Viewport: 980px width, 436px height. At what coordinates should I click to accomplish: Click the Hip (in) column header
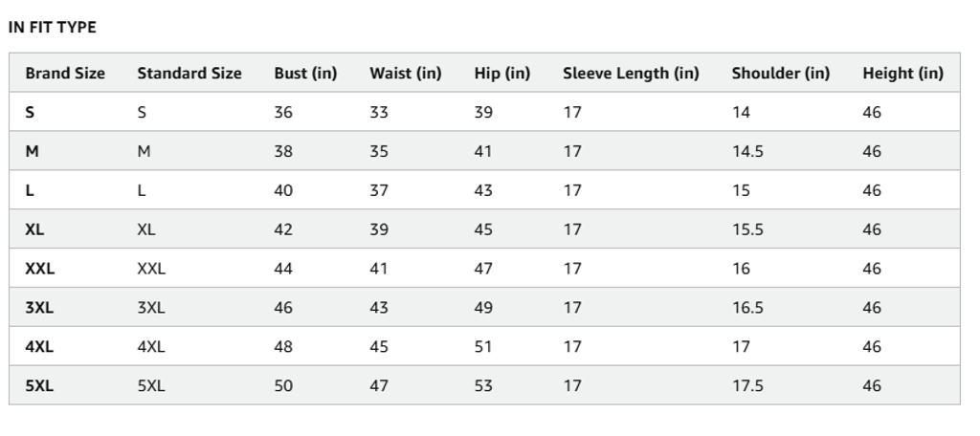(501, 73)
